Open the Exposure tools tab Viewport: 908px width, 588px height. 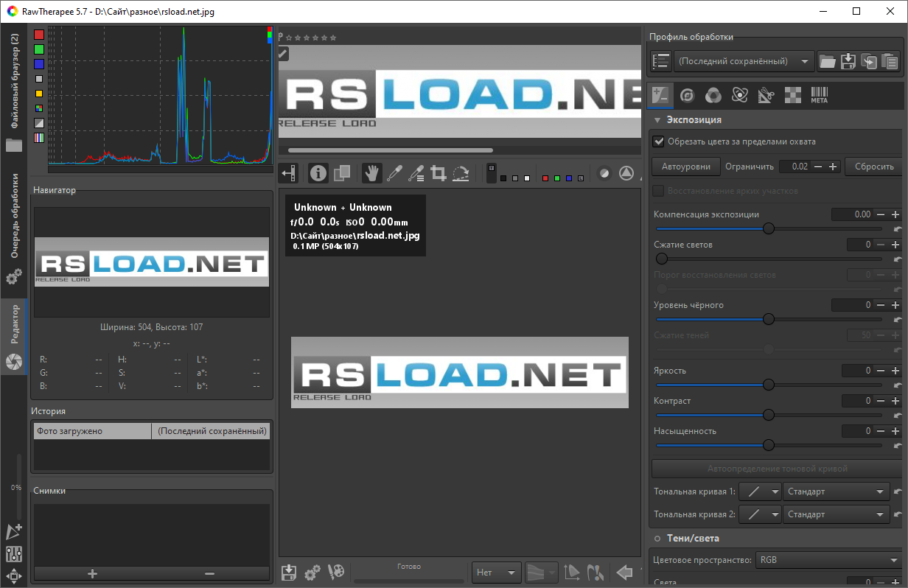tap(660, 95)
